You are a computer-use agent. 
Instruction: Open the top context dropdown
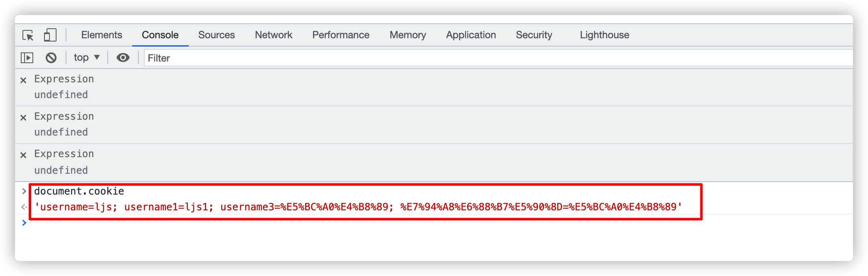(x=86, y=58)
